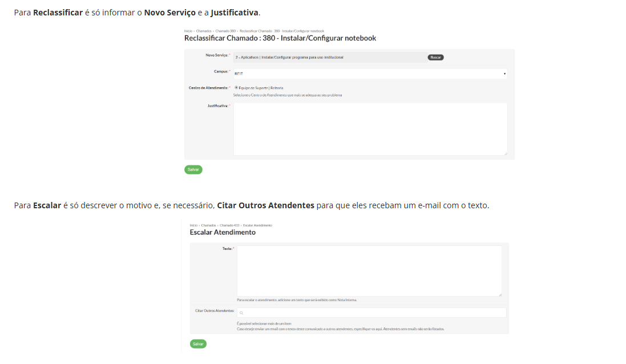Open Chamados breadcrumb above Escalar Atendimento title
This screenshot has width=626, height=364.
(209, 225)
